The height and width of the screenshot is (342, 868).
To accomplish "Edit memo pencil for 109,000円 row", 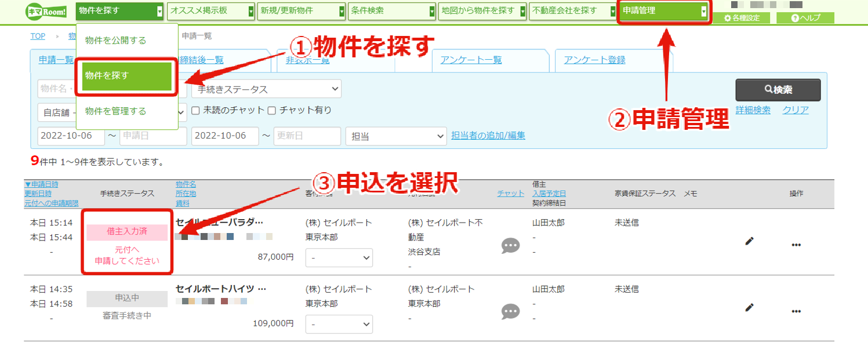I will click(749, 307).
